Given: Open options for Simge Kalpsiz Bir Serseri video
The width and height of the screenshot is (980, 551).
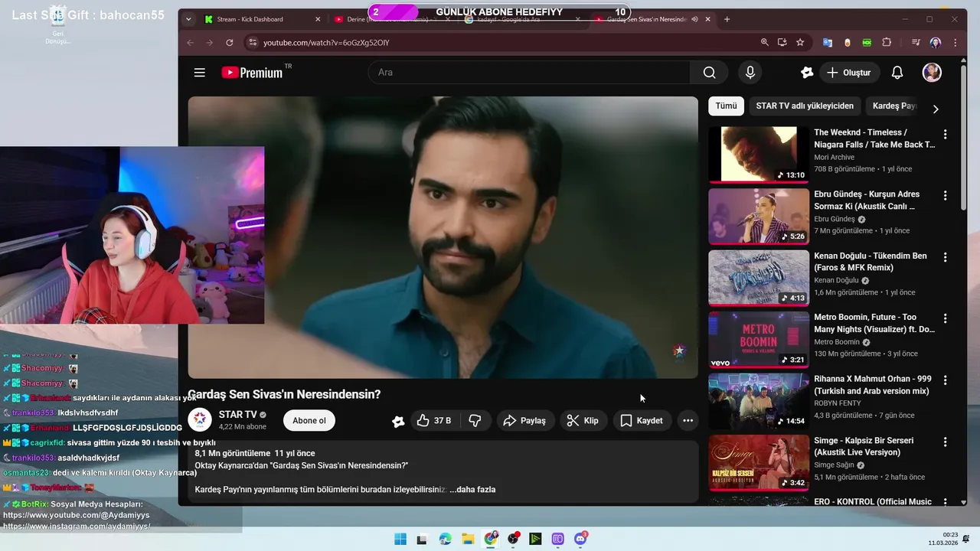Looking at the screenshot, I should click(x=945, y=442).
